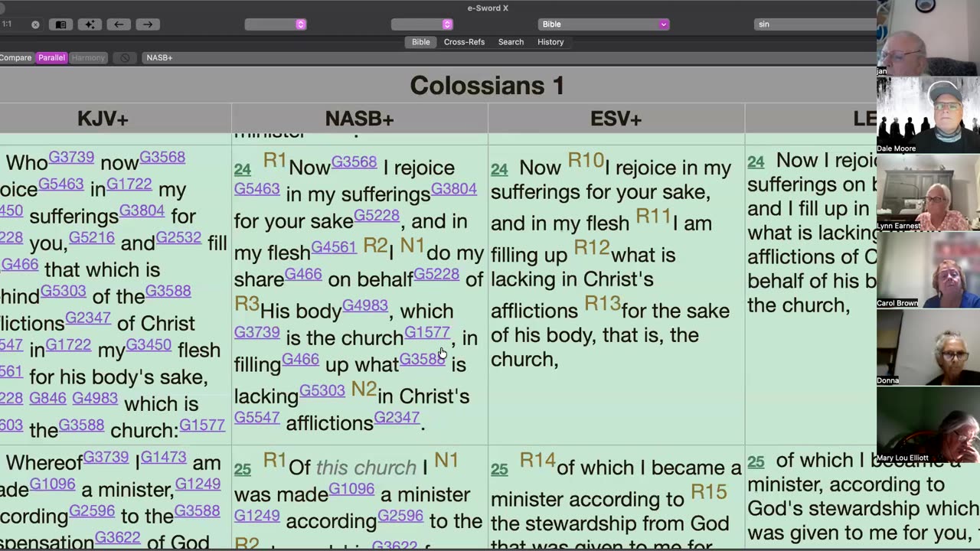Open the first pink stepper dropdown
This screenshot has height=551, width=980.
[301, 24]
